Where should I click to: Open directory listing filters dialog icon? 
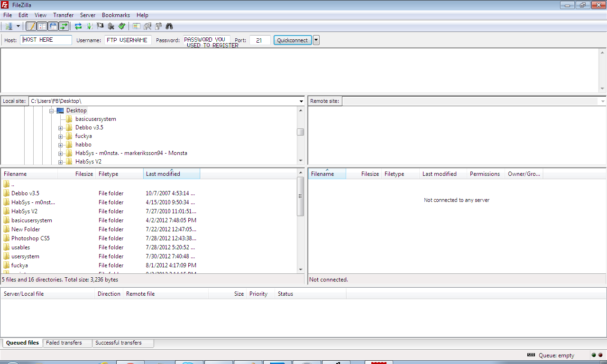pos(137,26)
